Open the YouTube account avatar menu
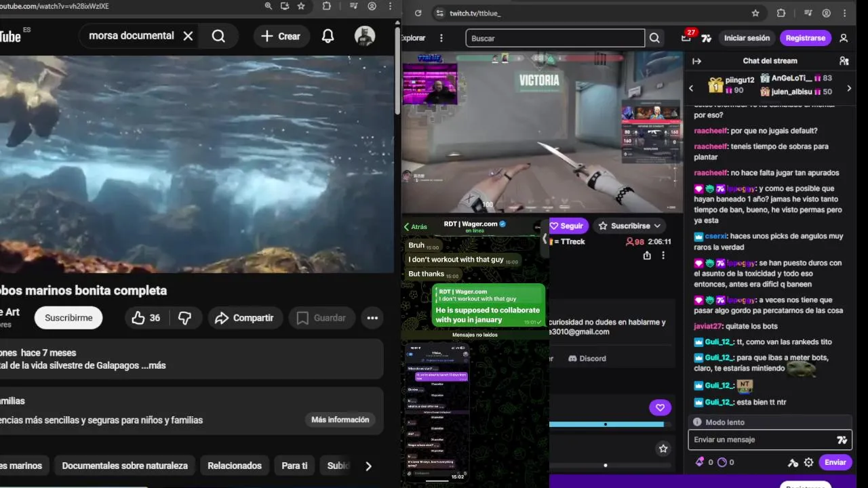 click(365, 36)
